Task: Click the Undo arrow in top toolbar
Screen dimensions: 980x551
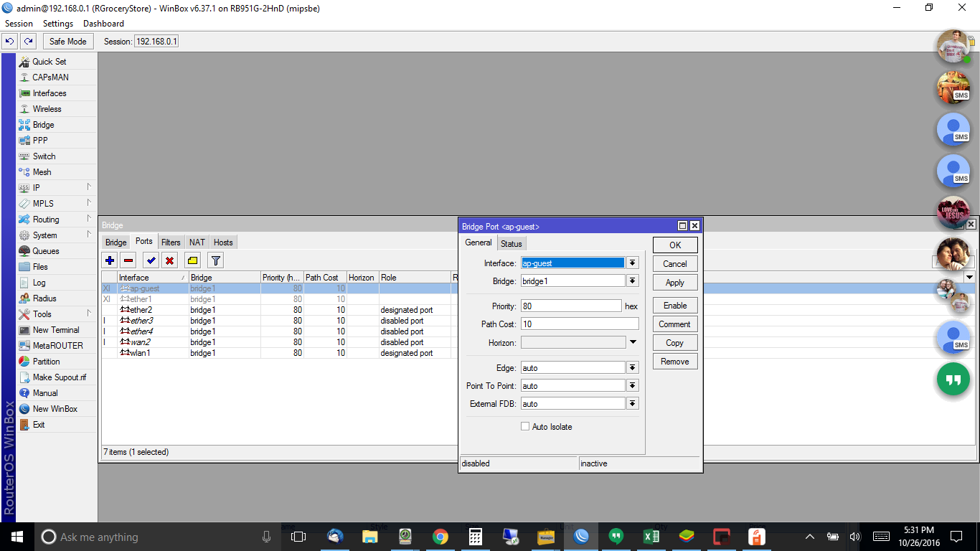Action: pos(10,42)
